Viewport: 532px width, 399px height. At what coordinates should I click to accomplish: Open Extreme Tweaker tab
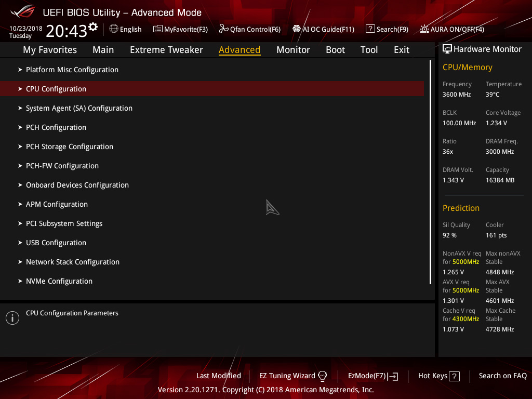(x=166, y=50)
